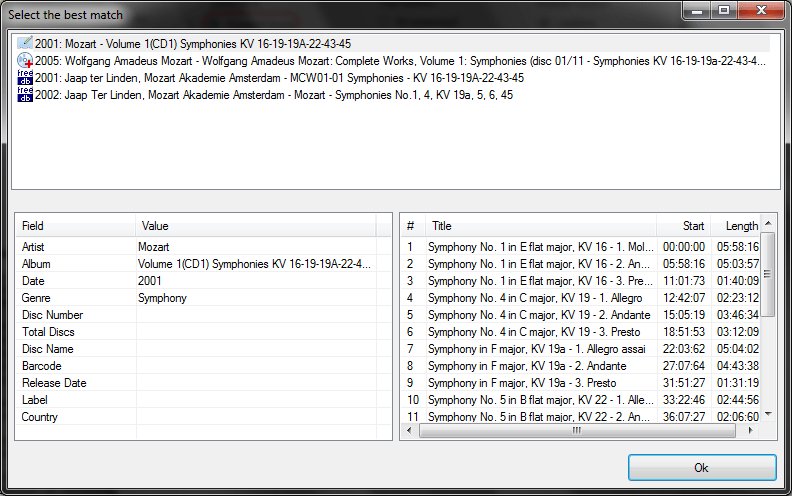Viewport: 792px width, 496px height.
Task: Click the Length column header
Action: (x=735, y=226)
